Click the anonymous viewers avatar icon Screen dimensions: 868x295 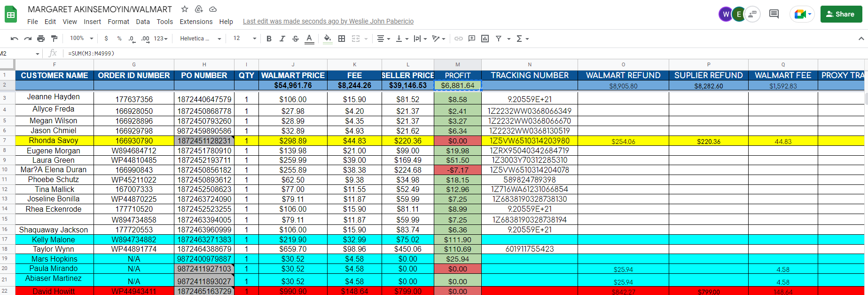(x=752, y=14)
